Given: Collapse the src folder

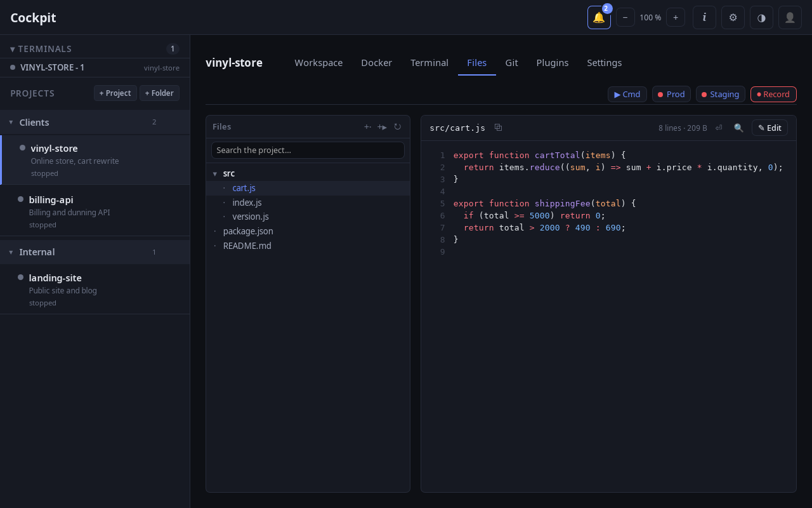Looking at the screenshot, I should point(308,173).
